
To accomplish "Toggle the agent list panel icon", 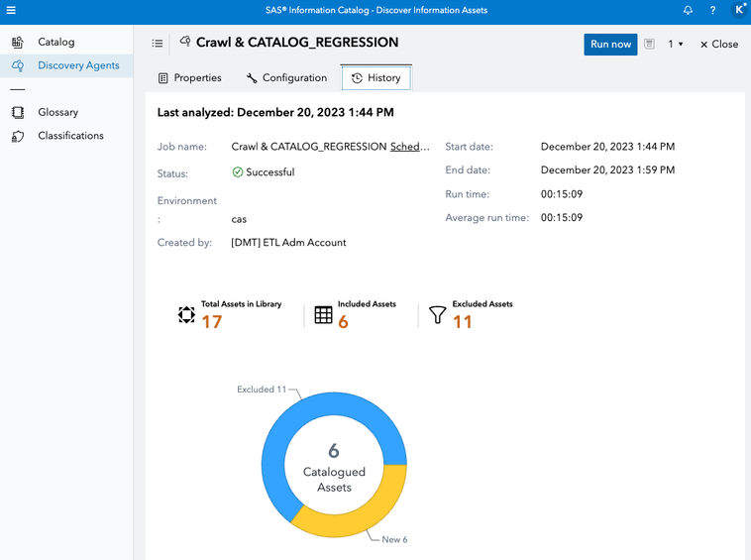I will click(x=158, y=44).
